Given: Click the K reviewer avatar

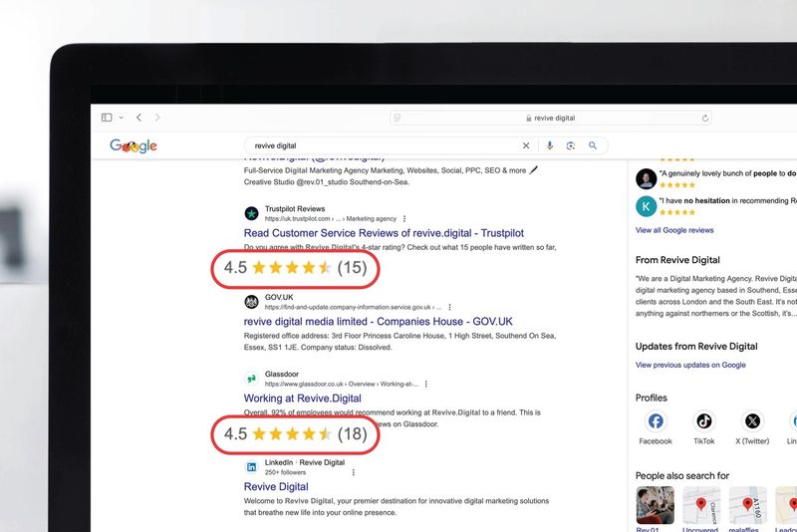Looking at the screenshot, I should (x=646, y=206).
